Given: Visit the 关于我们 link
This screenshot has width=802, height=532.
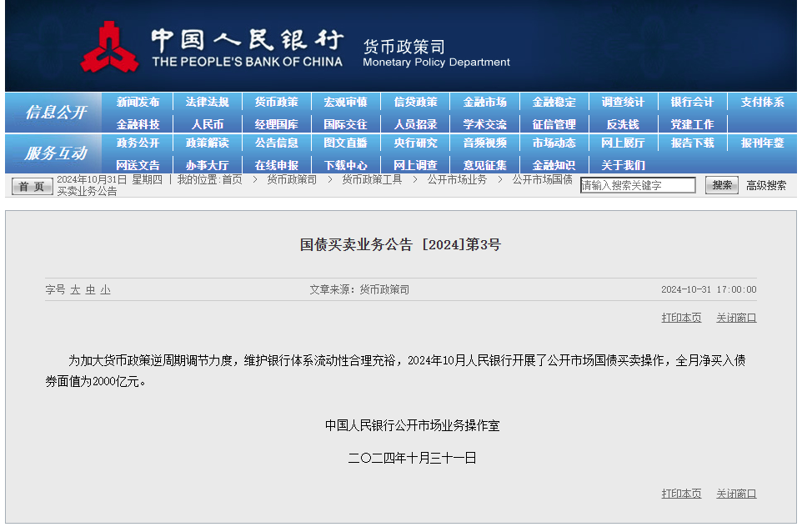Looking at the screenshot, I should point(623,165).
